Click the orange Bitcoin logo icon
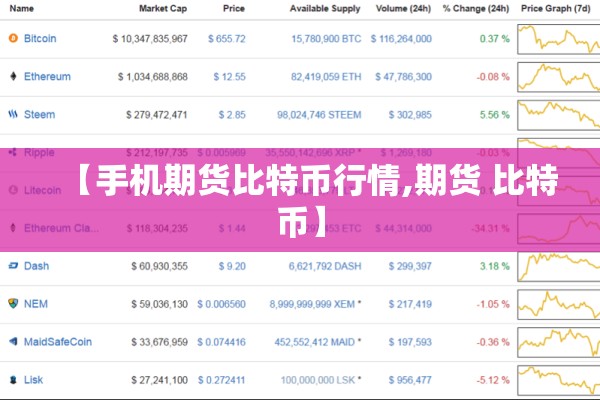Image resolution: width=600 pixels, height=400 pixels. (13, 38)
